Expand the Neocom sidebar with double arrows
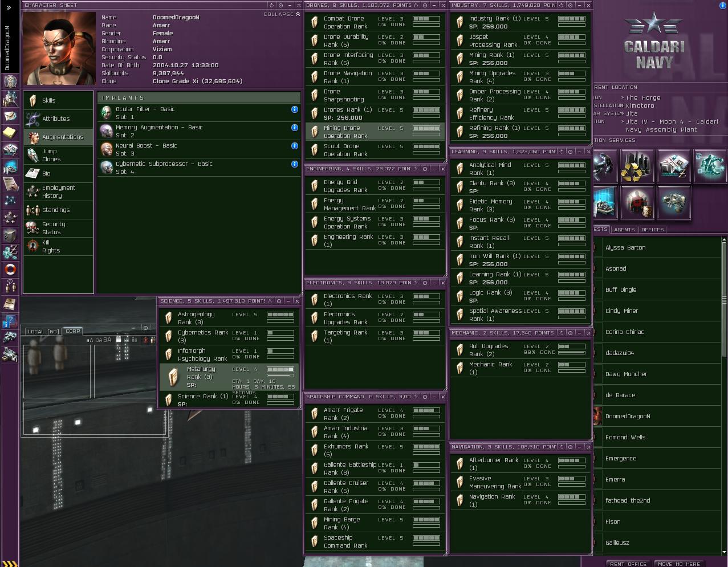Image resolution: width=728 pixels, height=567 pixels. pos(9,7)
